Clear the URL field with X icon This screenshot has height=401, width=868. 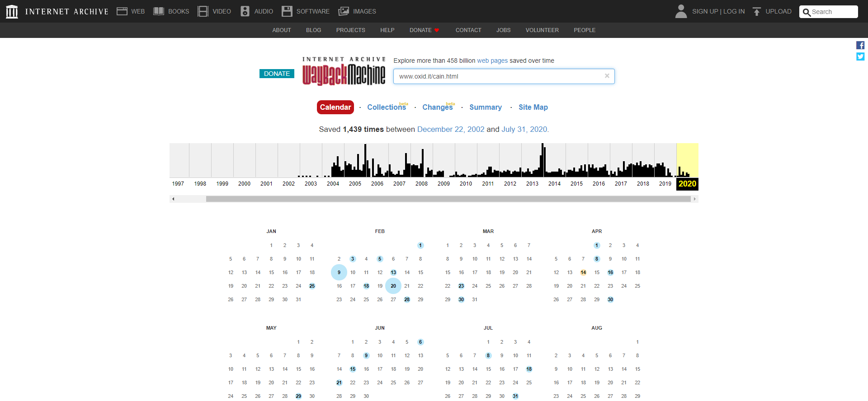(x=607, y=76)
